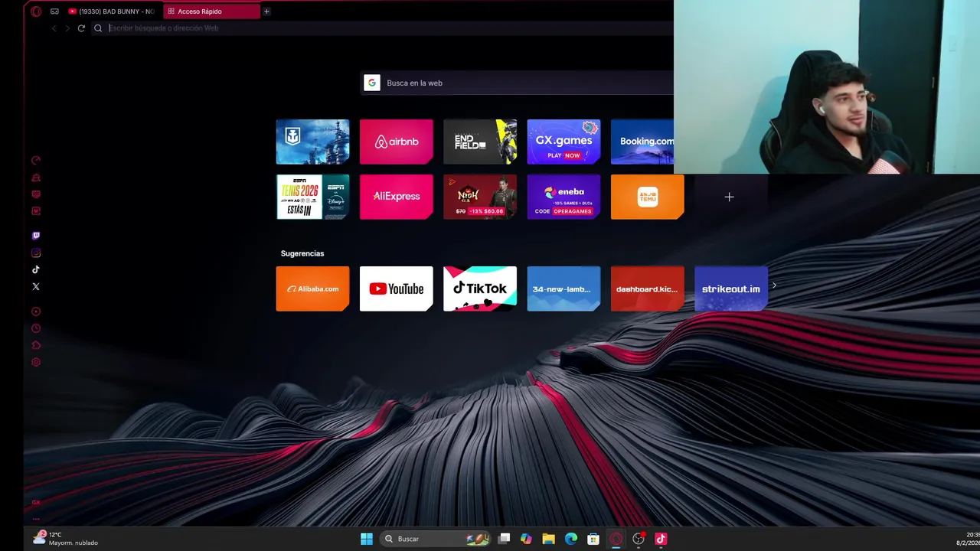Focus the address bar search field
The image size is (980, 551).
[383, 28]
